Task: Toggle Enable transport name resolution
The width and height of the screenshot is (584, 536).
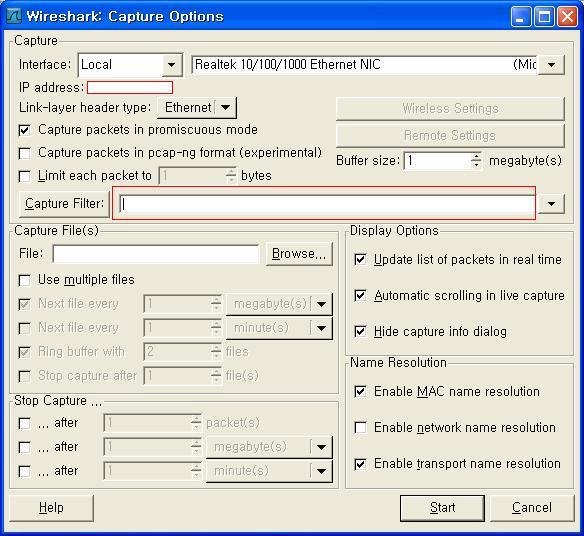Action: click(360, 464)
